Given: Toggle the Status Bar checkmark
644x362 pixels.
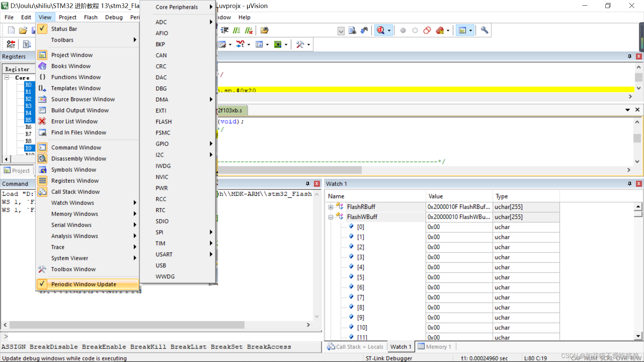Looking at the screenshot, I should [42, 29].
